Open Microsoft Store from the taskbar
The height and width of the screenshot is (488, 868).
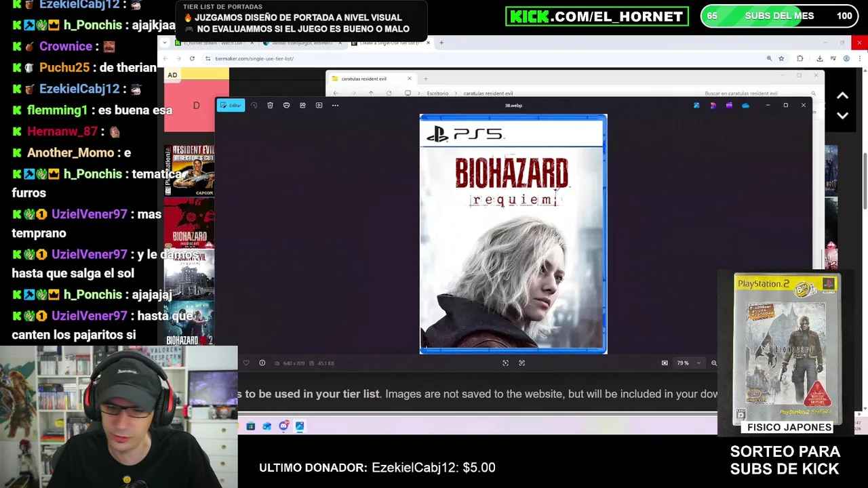[x=250, y=426]
